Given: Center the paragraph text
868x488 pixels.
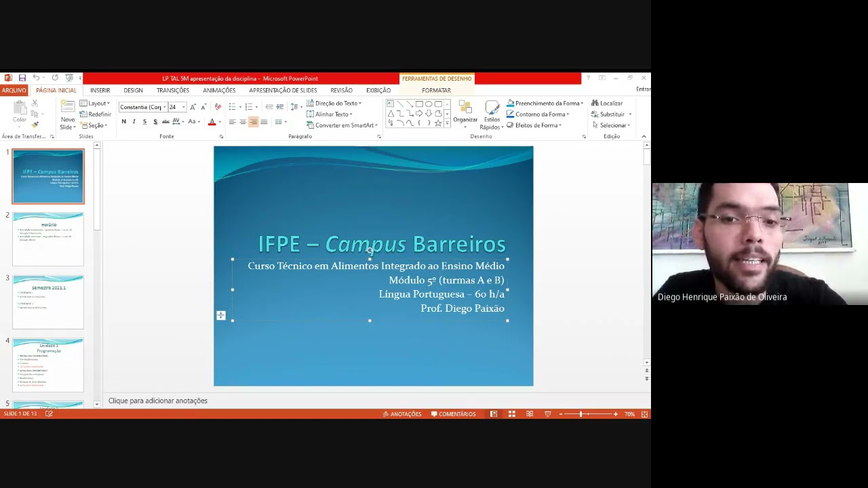Looking at the screenshot, I should (x=243, y=122).
